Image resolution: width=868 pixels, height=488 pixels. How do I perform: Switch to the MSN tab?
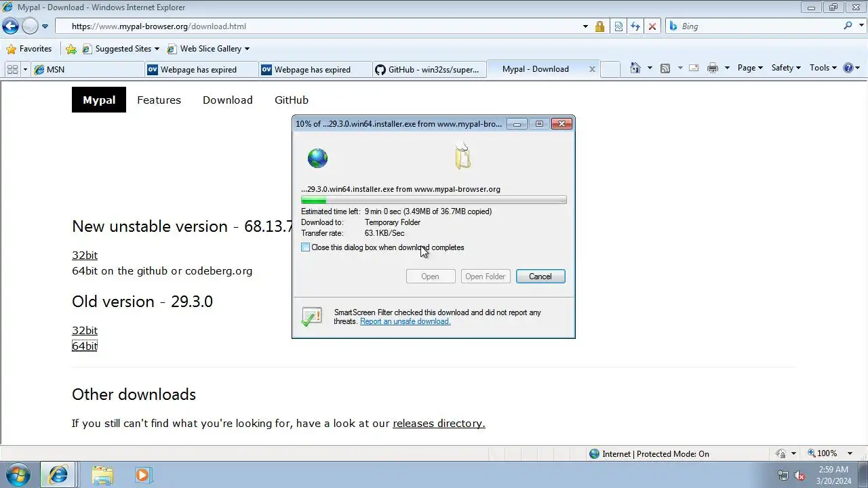click(x=87, y=69)
